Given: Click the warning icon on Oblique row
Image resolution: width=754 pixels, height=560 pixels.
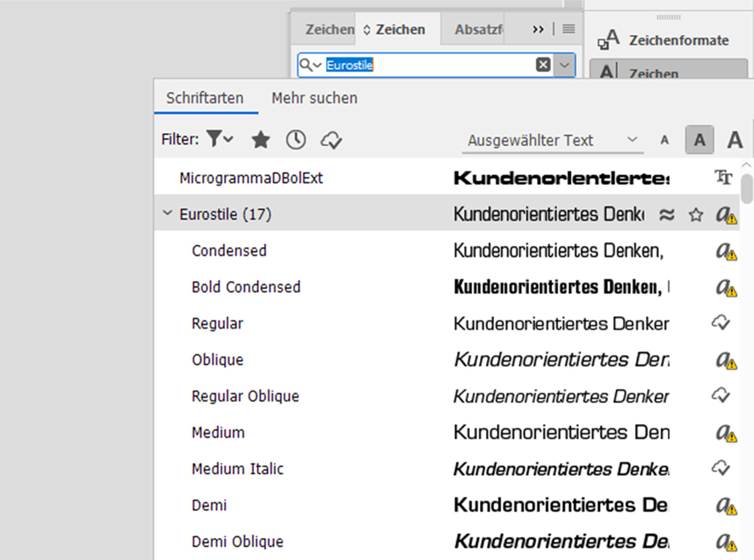Looking at the screenshot, I should click(x=726, y=360).
